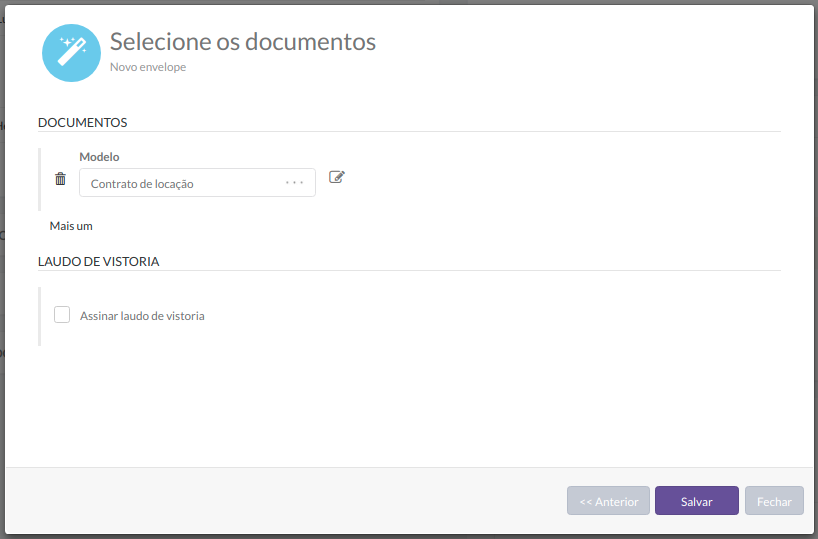The width and height of the screenshot is (818, 539).
Task: Click the Assinar laudo de vistoria label
Action: [x=142, y=316]
